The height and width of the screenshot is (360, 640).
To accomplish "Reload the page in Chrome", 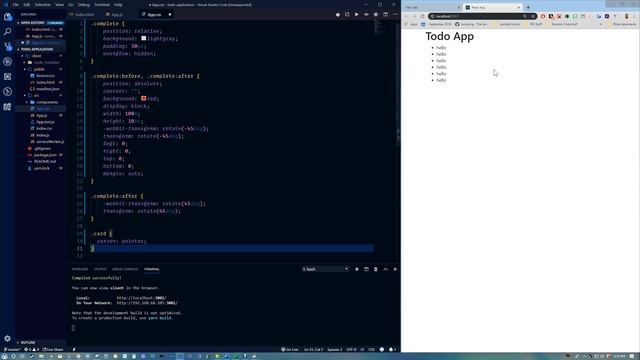I will (x=422, y=16).
